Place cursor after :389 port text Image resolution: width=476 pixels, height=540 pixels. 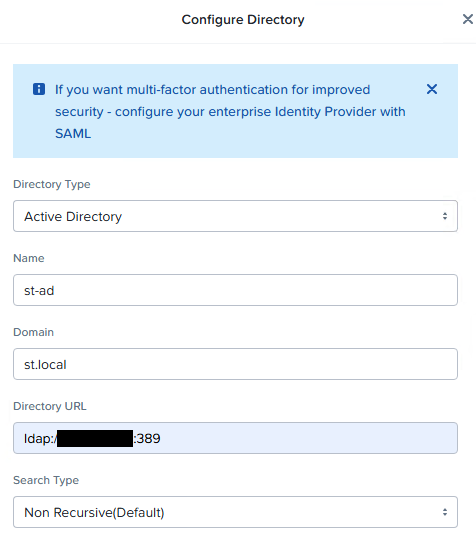(162, 438)
